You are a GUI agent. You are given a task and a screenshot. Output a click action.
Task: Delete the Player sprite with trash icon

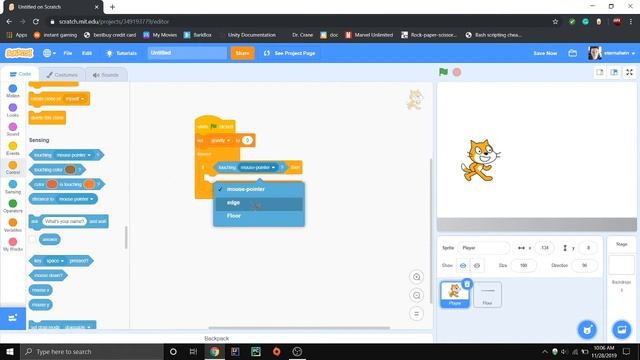[x=467, y=284]
